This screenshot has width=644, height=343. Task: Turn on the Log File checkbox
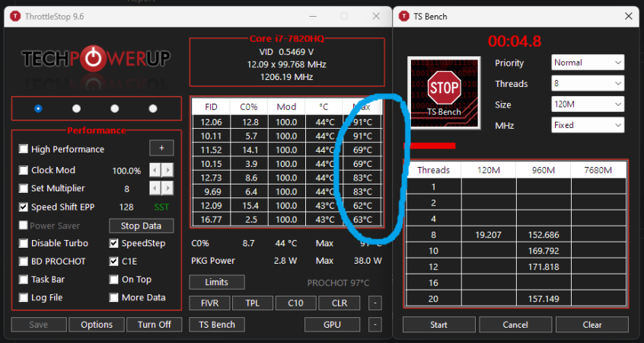tap(24, 297)
